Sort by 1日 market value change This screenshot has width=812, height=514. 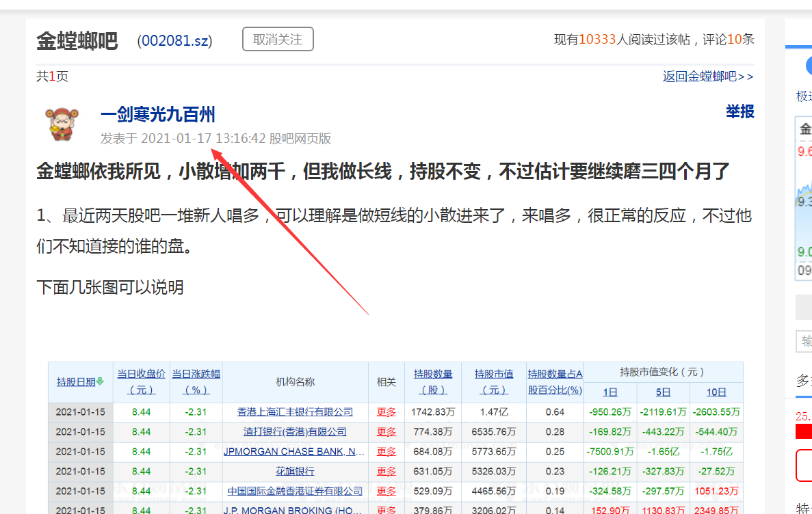[x=610, y=392]
